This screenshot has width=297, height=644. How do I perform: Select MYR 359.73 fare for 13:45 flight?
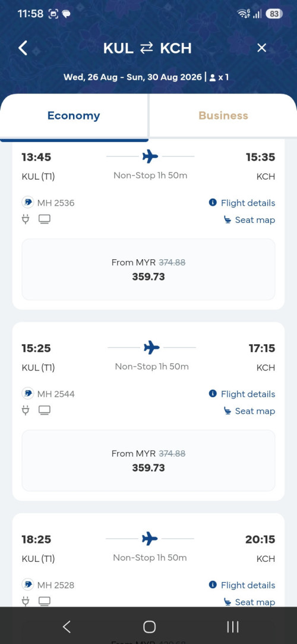[148, 269]
